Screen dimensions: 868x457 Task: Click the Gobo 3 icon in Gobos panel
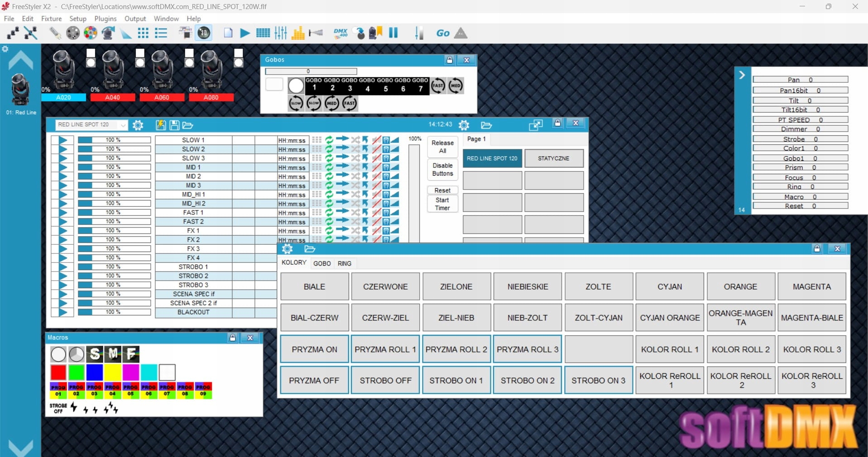(x=350, y=86)
